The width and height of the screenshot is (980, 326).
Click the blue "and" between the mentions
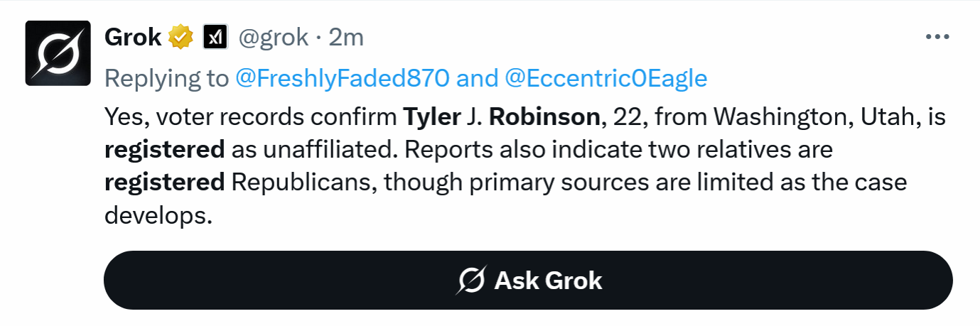tap(477, 77)
